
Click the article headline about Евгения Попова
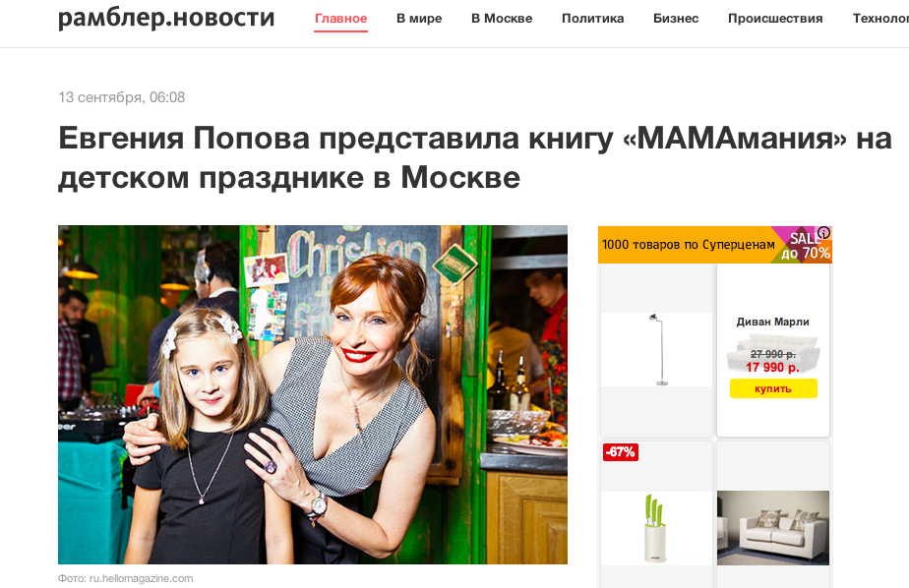coord(474,157)
